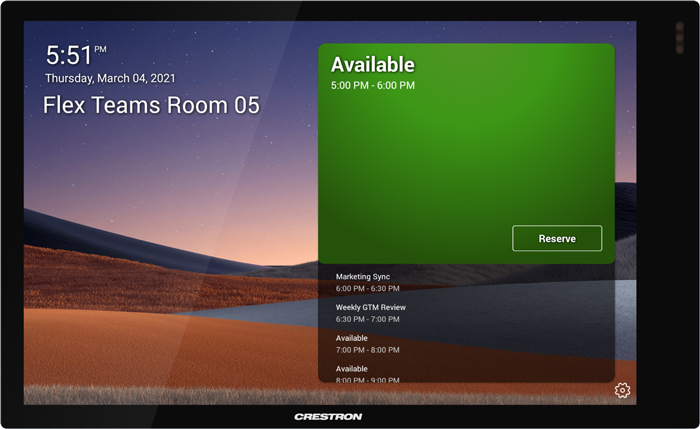Tap the large Available status heading
The image size is (700, 429).
pos(372,65)
